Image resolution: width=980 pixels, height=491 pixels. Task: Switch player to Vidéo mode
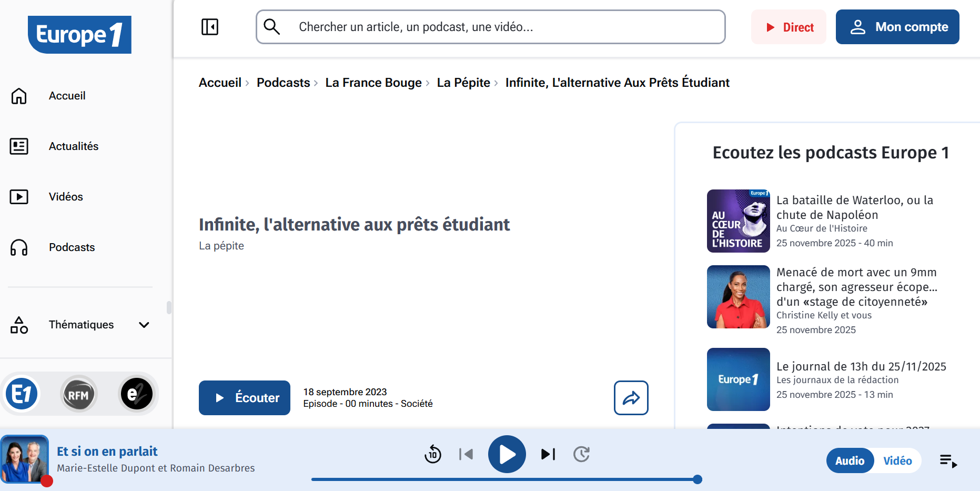(897, 461)
